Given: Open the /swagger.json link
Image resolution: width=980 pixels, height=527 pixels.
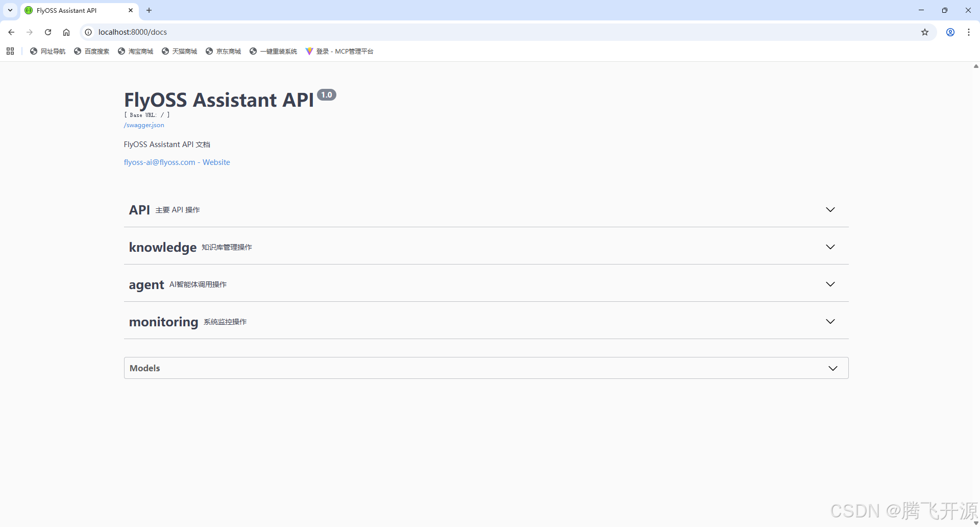Looking at the screenshot, I should [144, 125].
